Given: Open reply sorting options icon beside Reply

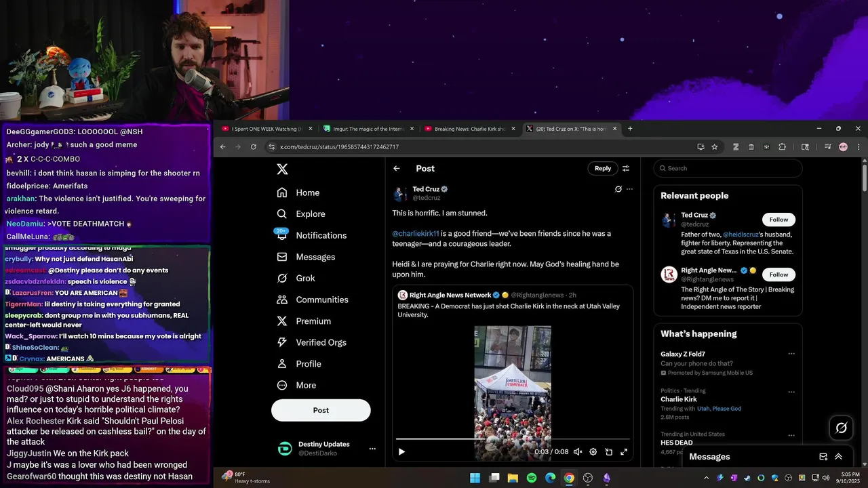Looking at the screenshot, I should tap(626, 168).
